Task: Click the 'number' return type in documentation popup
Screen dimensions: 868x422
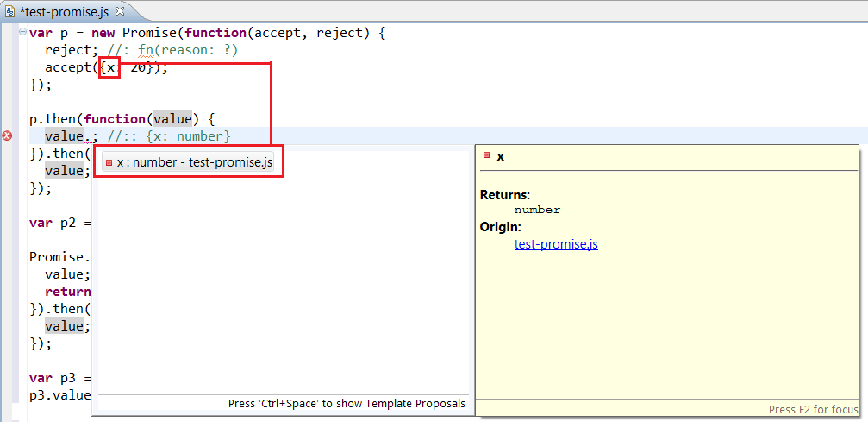Action: tap(537, 210)
